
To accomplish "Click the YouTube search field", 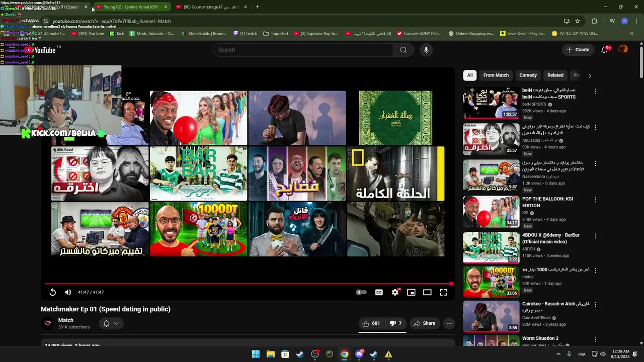I will pos(303,50).
